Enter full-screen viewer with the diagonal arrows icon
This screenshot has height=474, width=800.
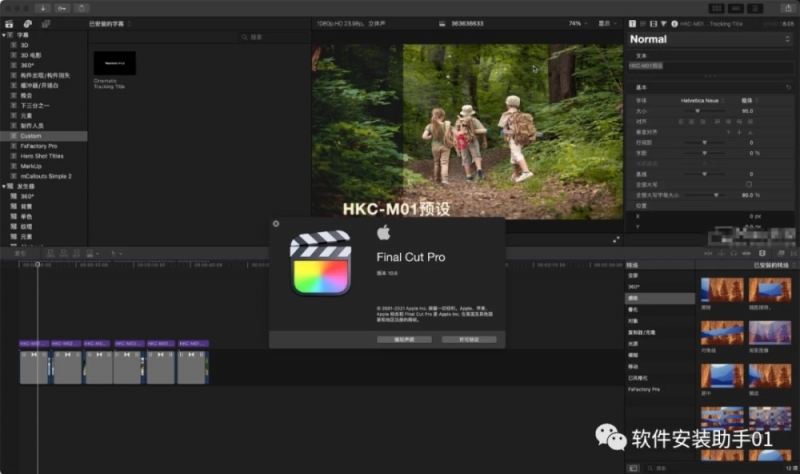point(616,240)
